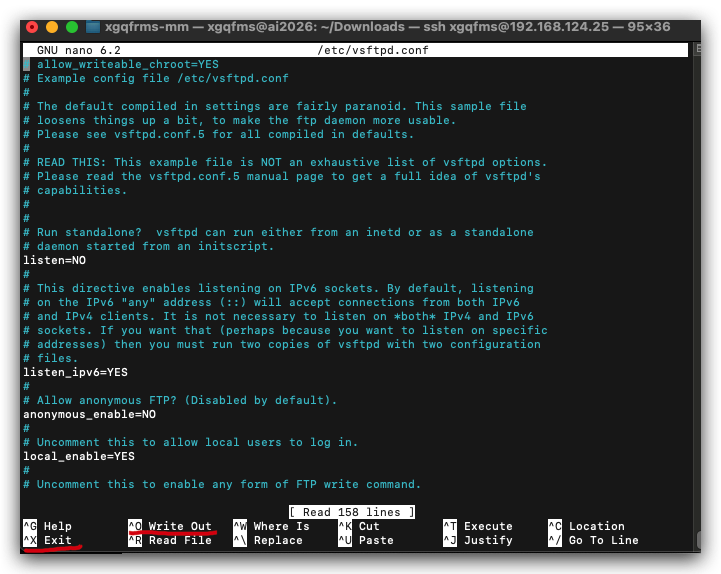Click the READ THIS comment line
Viewport: 721px width, 574px height.
pyautogui.click(x=285, y=162)
